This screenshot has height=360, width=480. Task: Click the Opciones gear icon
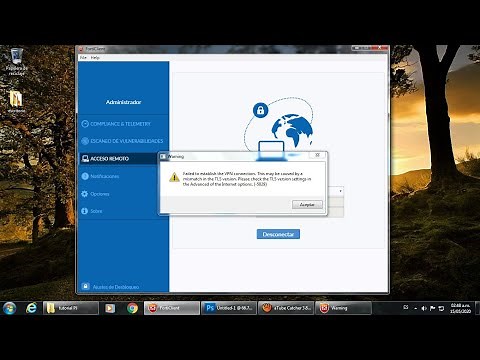coord(85,194)
